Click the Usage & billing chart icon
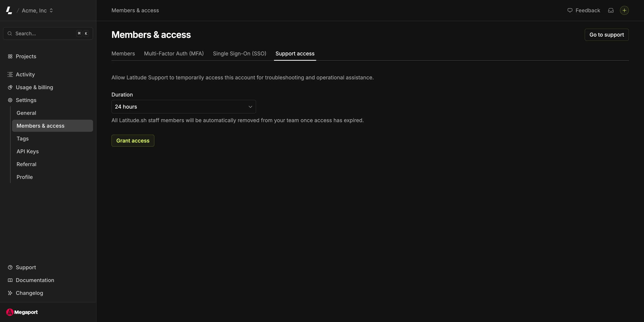 pos(10,87)
